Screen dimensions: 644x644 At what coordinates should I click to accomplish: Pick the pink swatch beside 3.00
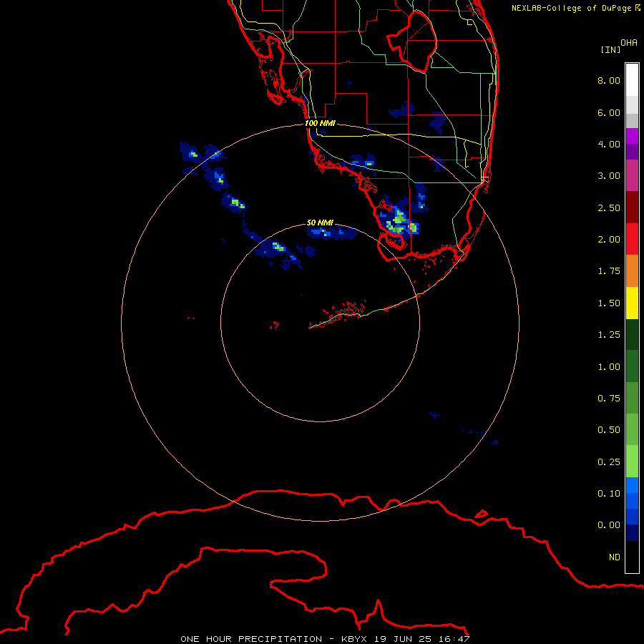point(632,175)
